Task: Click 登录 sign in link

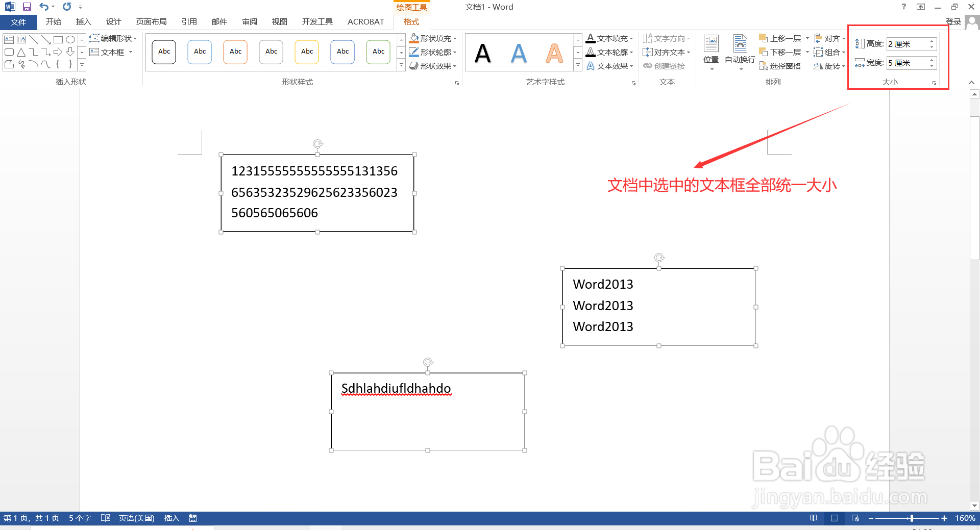Action: (x=953, y=21)
